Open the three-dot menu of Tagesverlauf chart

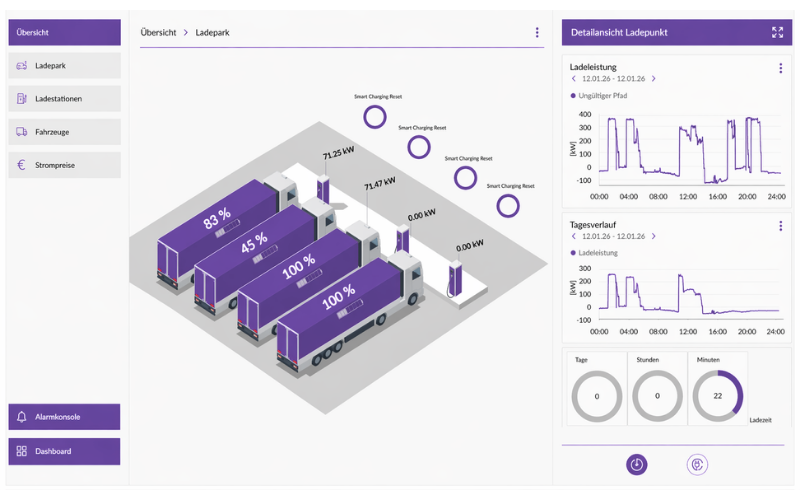(x=780, y=226)
